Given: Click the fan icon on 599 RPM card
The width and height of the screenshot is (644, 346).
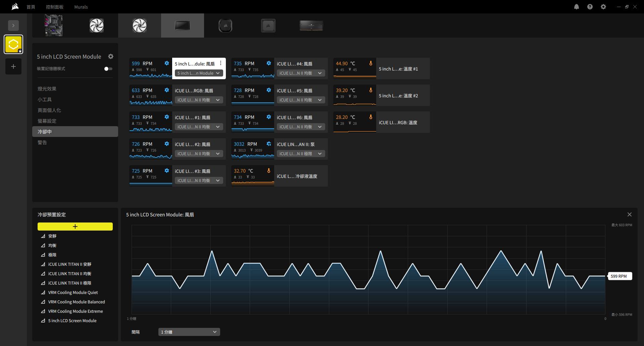Looking at the screenshot, I should (167, 63).
